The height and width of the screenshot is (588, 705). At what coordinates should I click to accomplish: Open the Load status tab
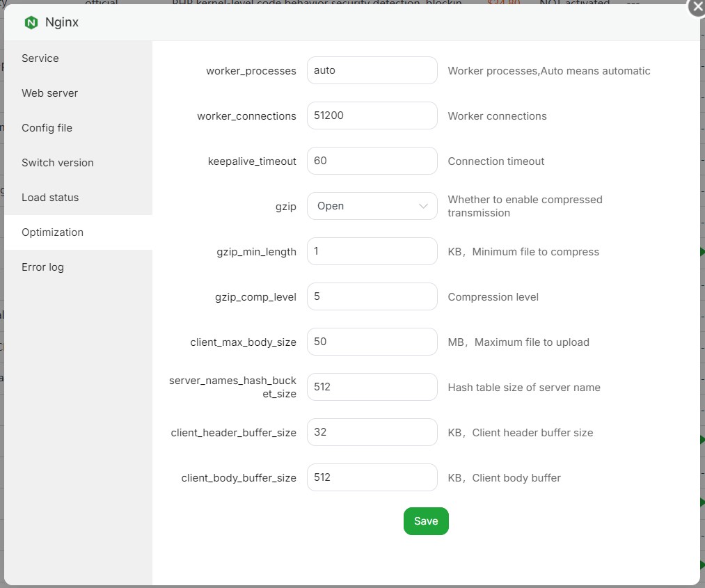78,198
